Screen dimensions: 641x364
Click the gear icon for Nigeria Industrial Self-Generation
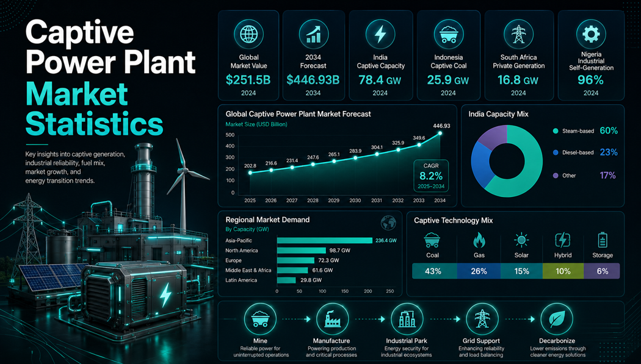point(591,34)
